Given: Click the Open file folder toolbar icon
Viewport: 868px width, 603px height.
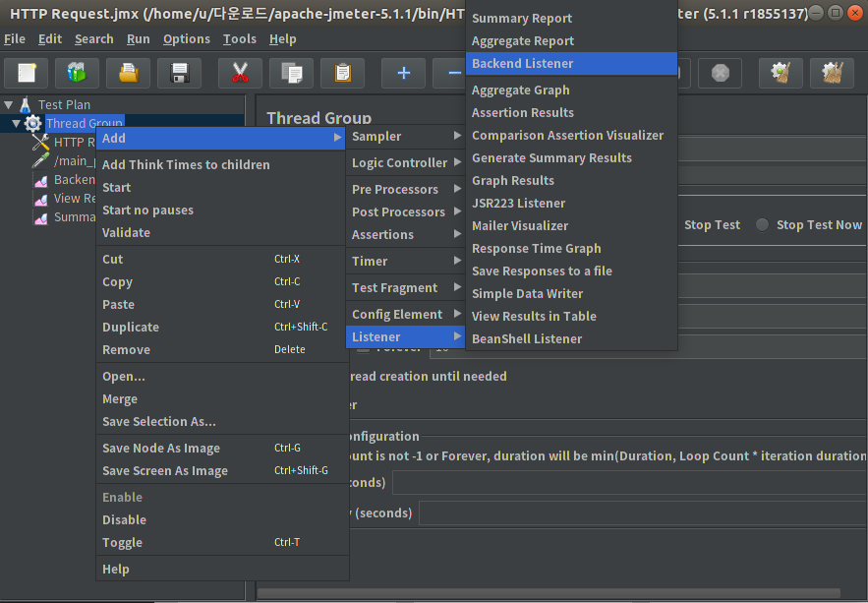Looking at the screenshot, I should [x=128, y=73].
